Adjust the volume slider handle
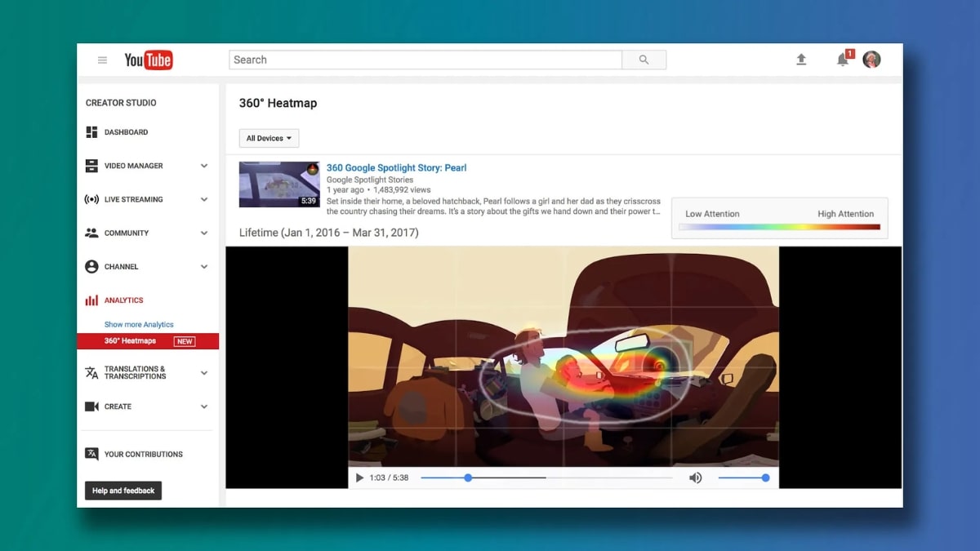This screenshot has height=551, width=980. click(x=765, y=478)
